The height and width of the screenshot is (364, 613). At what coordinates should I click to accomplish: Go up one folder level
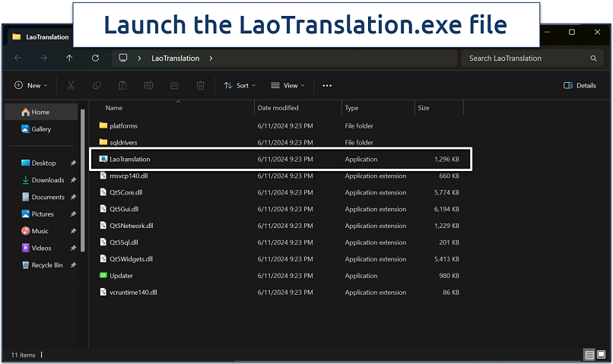[69, 59]
